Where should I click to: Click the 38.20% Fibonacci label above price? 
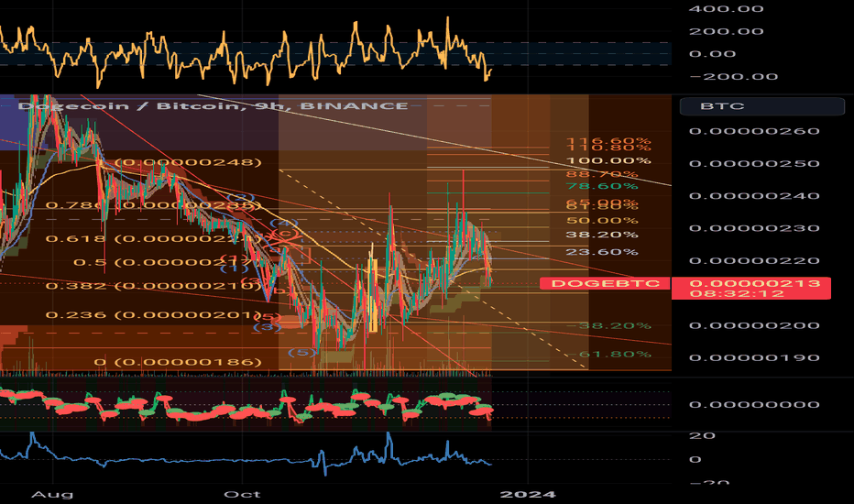[x=602, y=235]
